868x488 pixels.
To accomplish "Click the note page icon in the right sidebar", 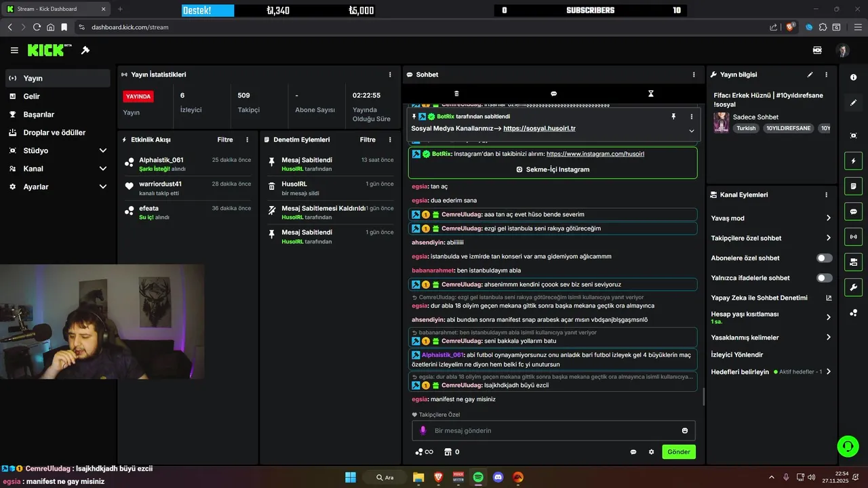I will coord(853,186).
